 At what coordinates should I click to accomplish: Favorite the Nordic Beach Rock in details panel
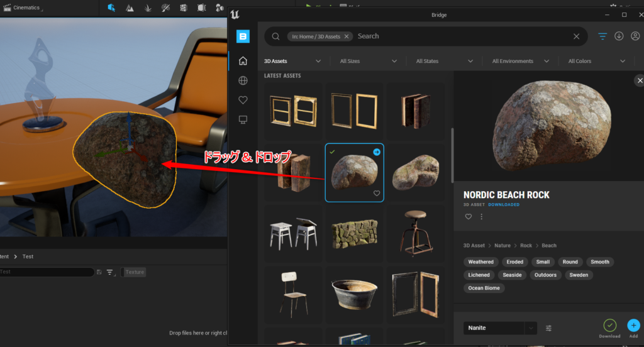pyautogui.click(x=468, y=216)
